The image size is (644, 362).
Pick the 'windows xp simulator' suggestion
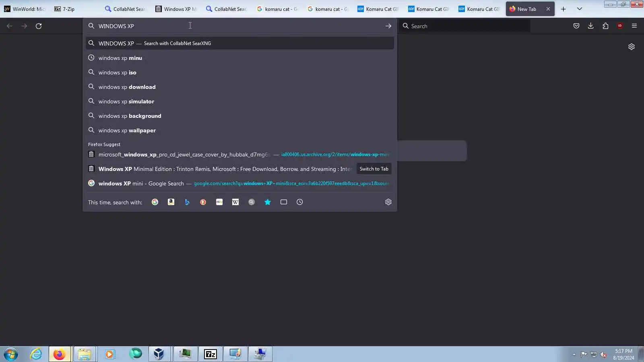(x=240, y=101)
